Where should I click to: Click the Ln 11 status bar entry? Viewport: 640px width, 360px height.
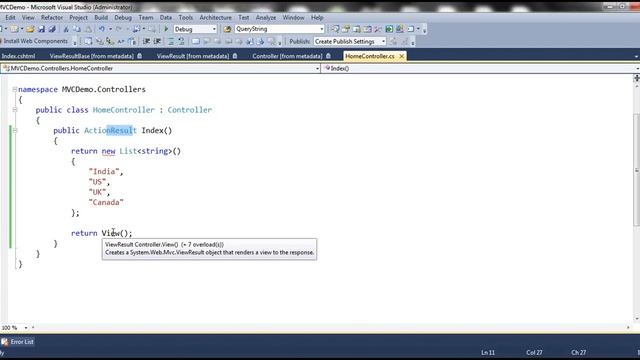coord(488,352)
